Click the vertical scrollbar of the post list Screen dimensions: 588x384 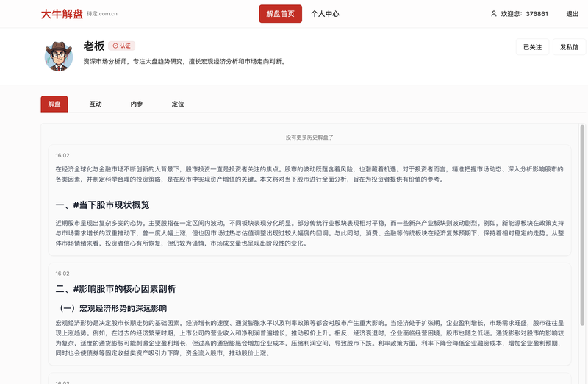(x=582, y=221)
